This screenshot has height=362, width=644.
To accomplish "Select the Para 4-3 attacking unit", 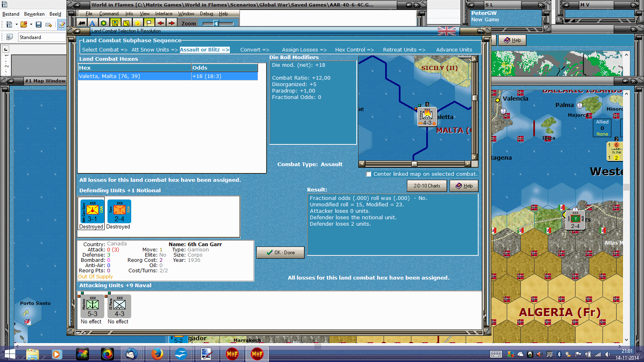I will point(119,306).
